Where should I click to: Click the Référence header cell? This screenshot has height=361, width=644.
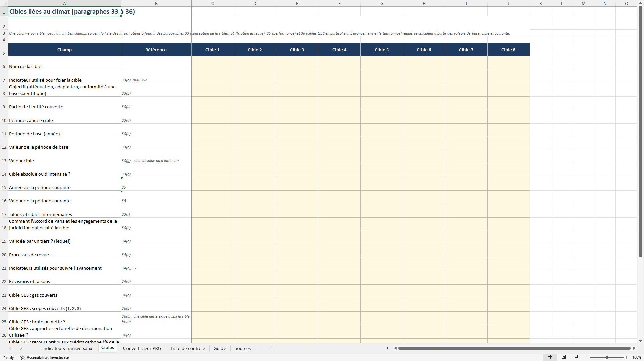156,50
